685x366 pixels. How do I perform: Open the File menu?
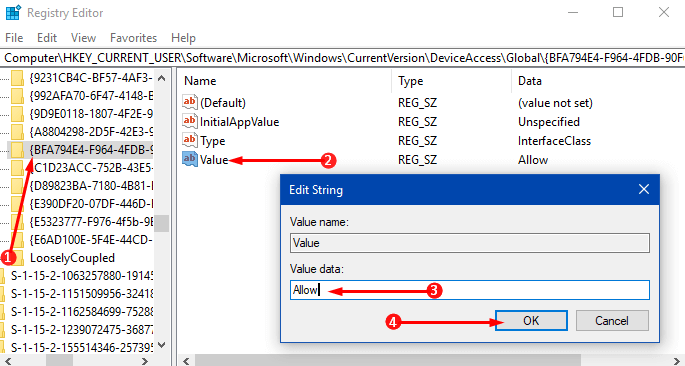(14, 38)
